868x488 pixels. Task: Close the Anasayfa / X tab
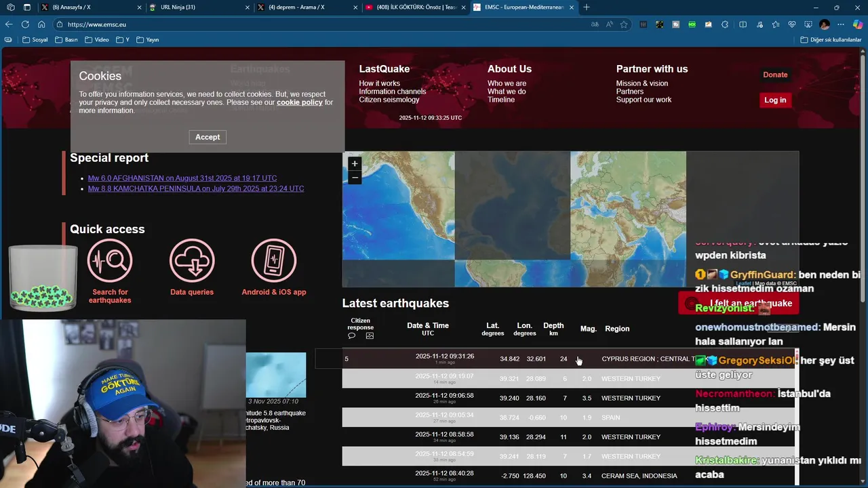(140, 7)
